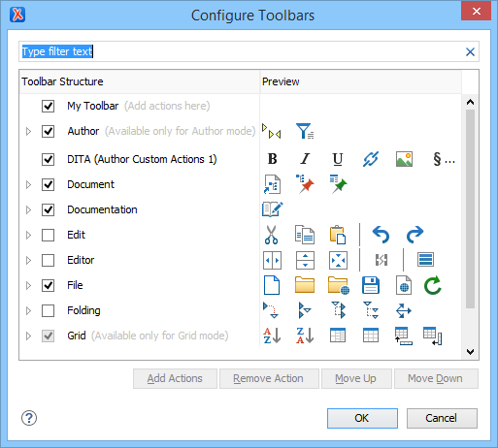Uncheck the DITA Author Custom Actions checkbox
Screen dimensions: 498x448
[48, 159]
